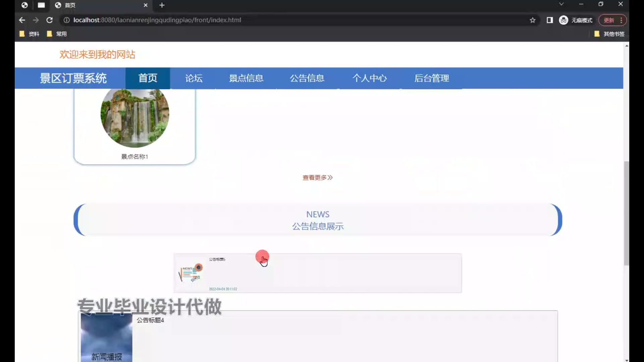The image size is (644, 362).
Task: Click the 更新 browser update button
Action: (609, 20)
